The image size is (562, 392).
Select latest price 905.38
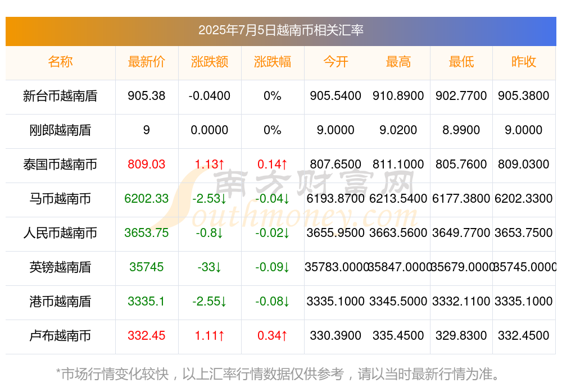tap(146, 95)
